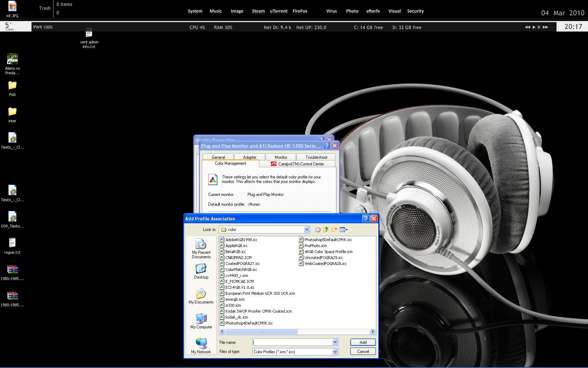The image size is (588, 368).
Task: Select the mf.JPG desktop icon
Action: [x=12, y=9]
